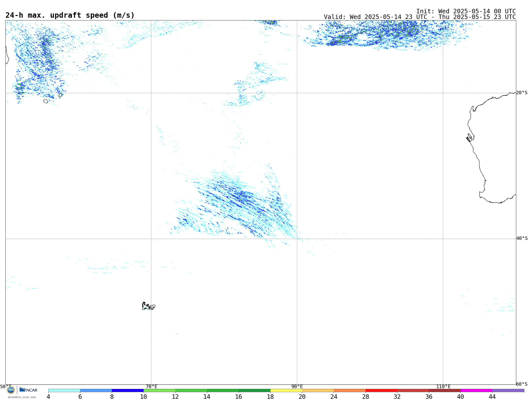532x400 pixels.
Task: Click the Réunion island outline near 20°S
Action: click(46, 101)
